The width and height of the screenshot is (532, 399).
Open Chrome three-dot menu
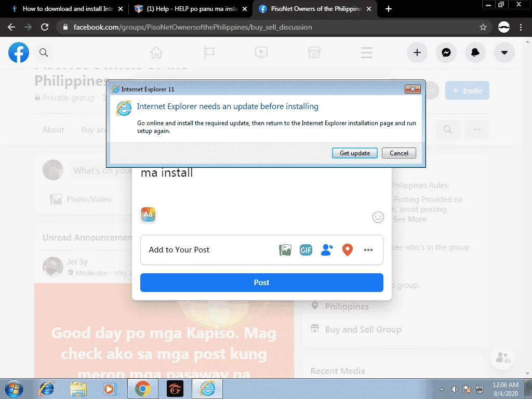click(521, 27)
